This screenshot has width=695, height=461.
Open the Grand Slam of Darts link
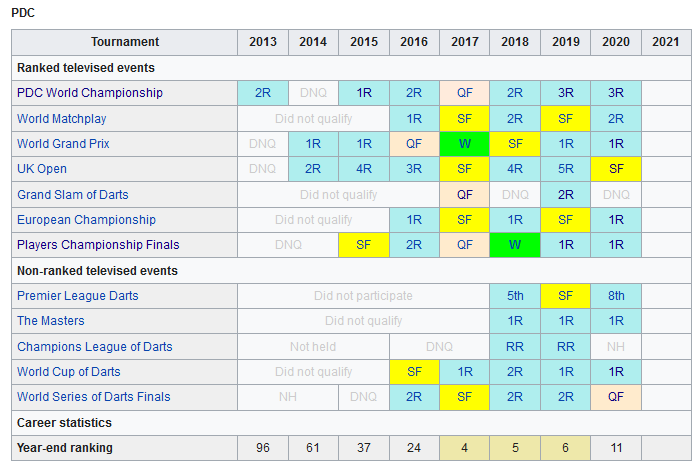click(73, 195)
